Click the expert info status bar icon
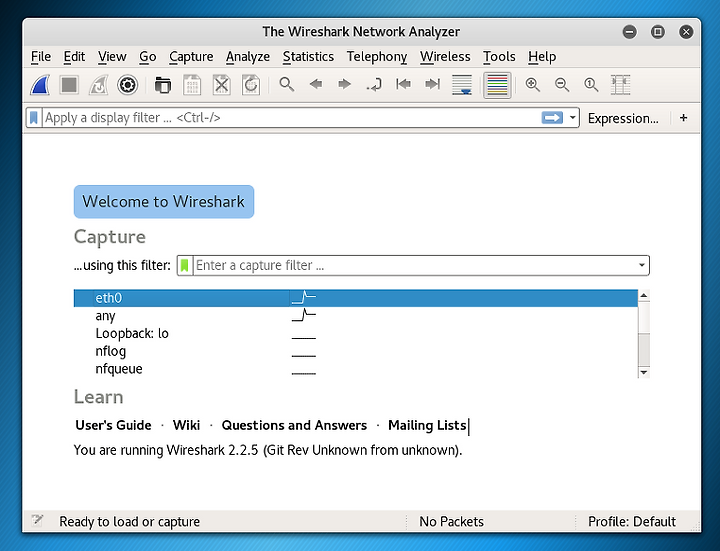This screenshot has height=551, width=720. point(37,521)
